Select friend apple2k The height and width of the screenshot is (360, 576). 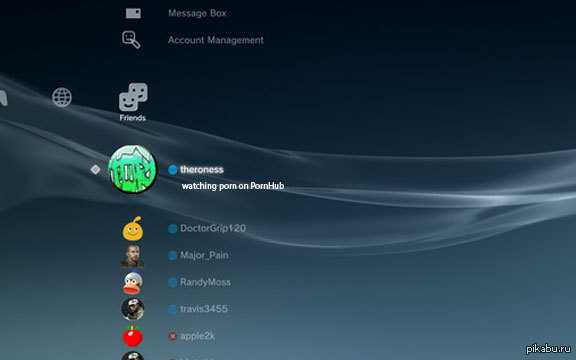198,336
